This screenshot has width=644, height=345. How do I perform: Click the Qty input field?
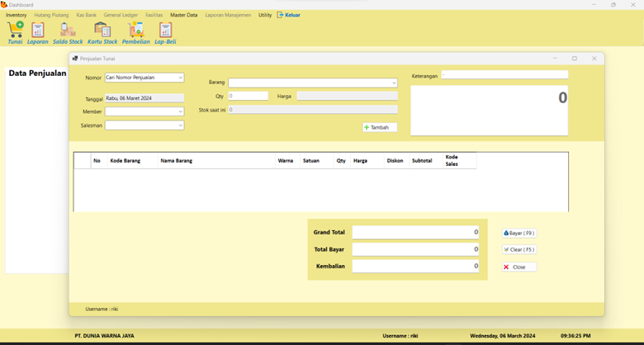(248, 96)
